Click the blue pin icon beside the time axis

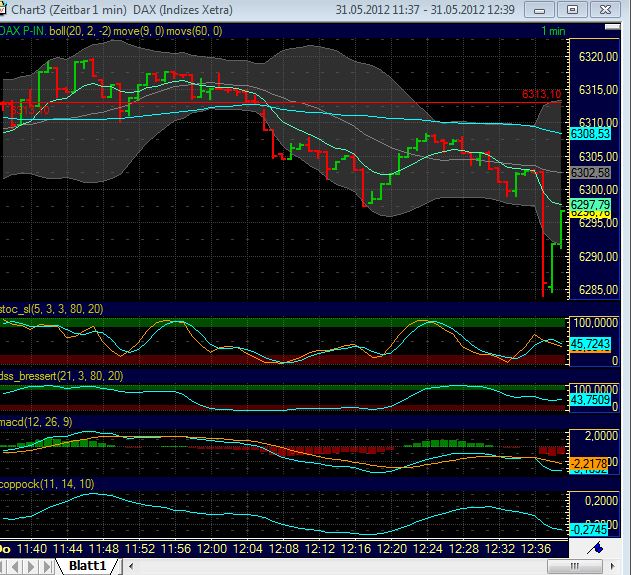pos(596,548)
